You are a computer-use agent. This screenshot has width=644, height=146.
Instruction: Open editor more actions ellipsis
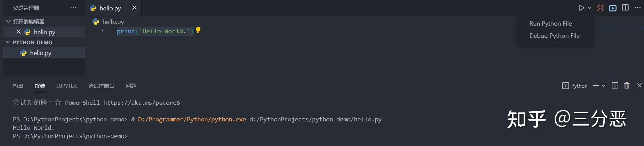[637, 8]
